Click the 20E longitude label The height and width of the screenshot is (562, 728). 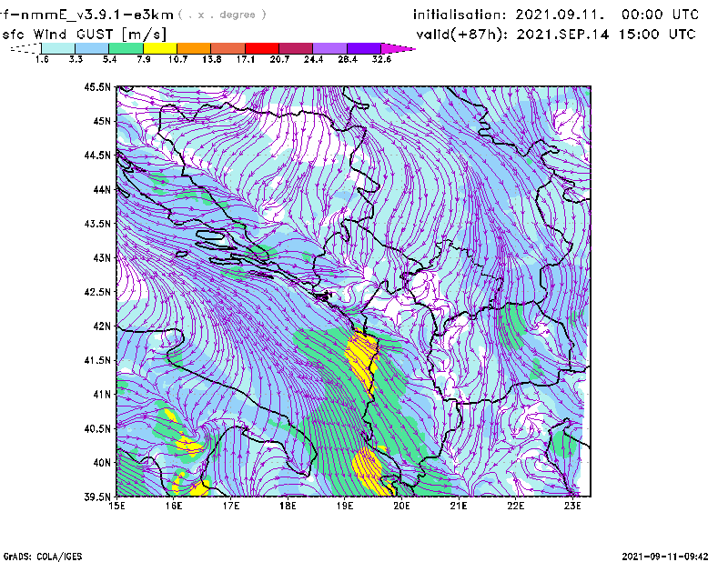click(401, 506)
